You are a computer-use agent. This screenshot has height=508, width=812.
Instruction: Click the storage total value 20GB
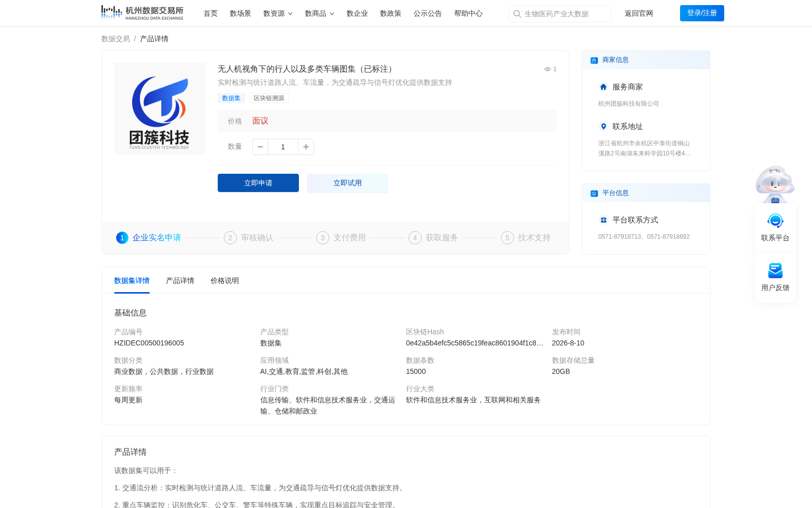561,371
